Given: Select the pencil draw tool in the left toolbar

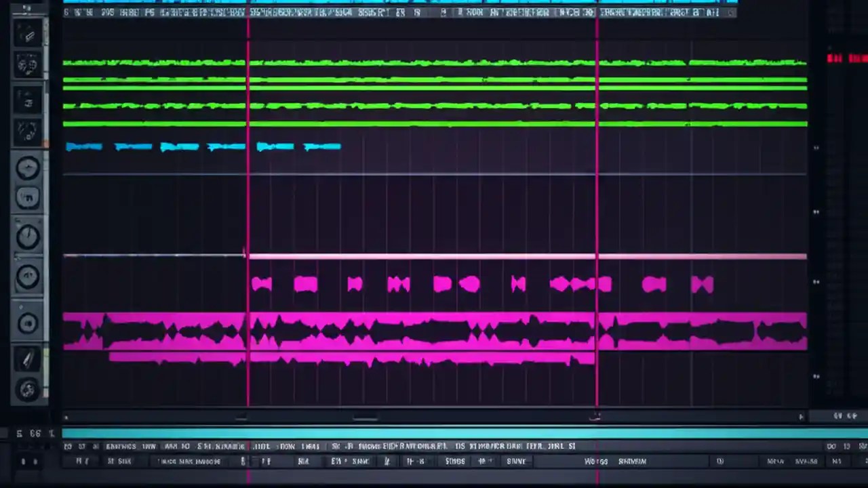Looking at the screenshot, I should (x=27, y=35).
